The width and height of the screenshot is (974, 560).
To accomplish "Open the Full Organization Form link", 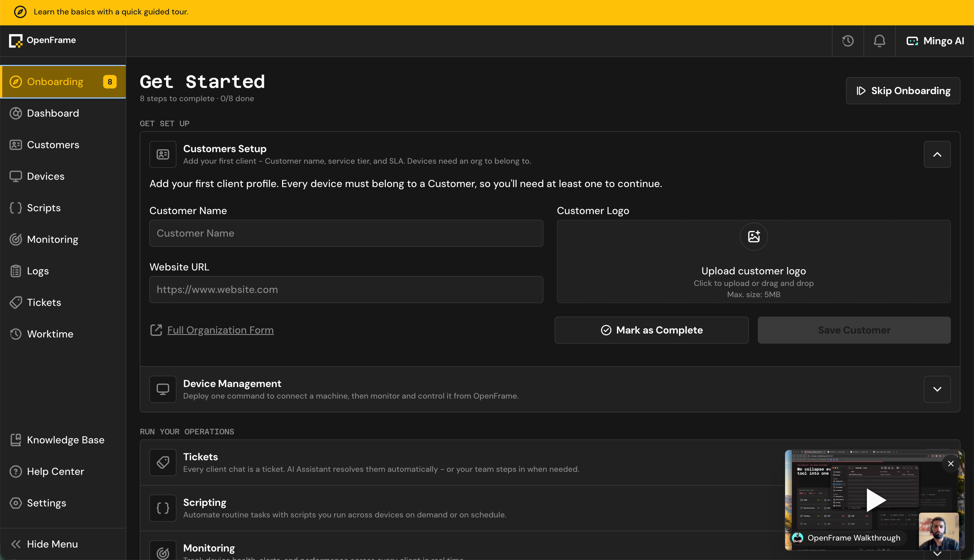I will [220, 330].
